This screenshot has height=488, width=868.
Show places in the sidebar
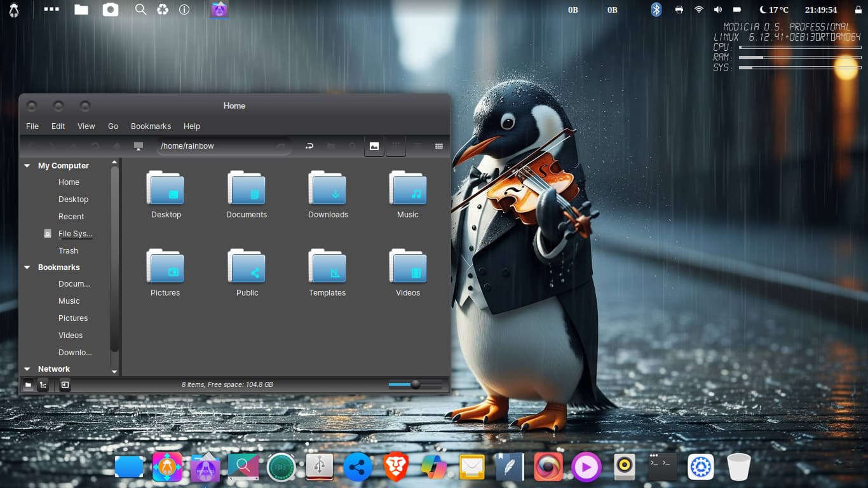[29, 384]
